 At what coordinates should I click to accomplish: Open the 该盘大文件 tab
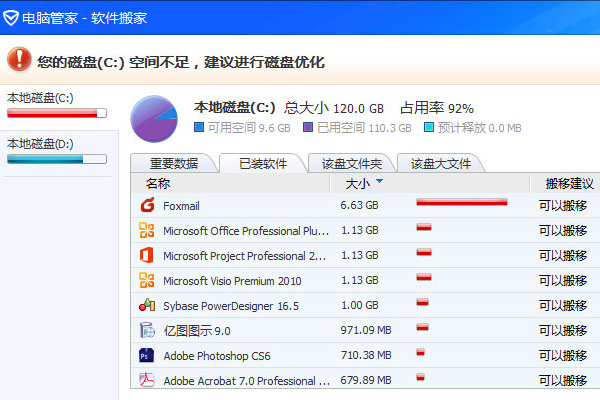click(441, 163)
